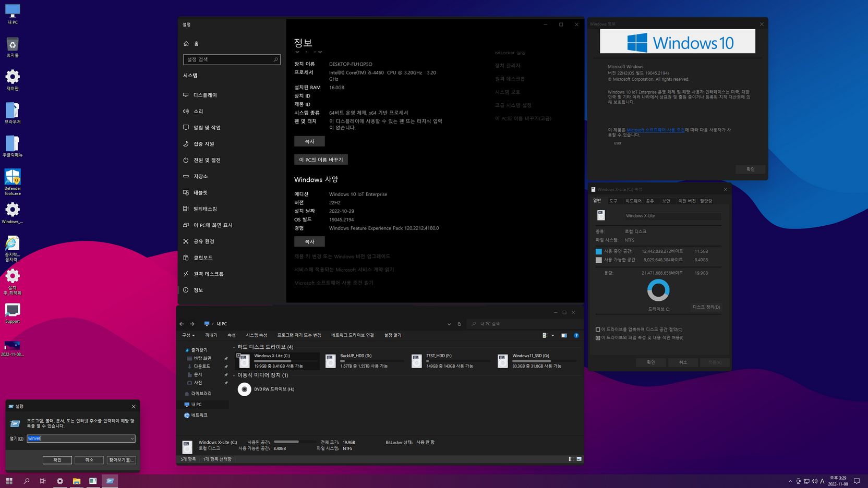Select the Windows11_SSD (G:) drive
This screenshot has height=488, width=868.
tap(537, 361)
